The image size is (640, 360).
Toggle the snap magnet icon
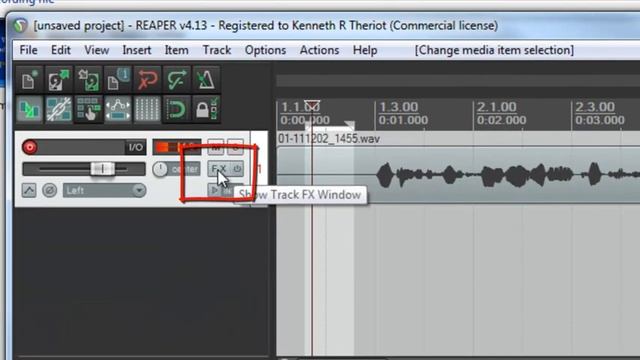176,109
